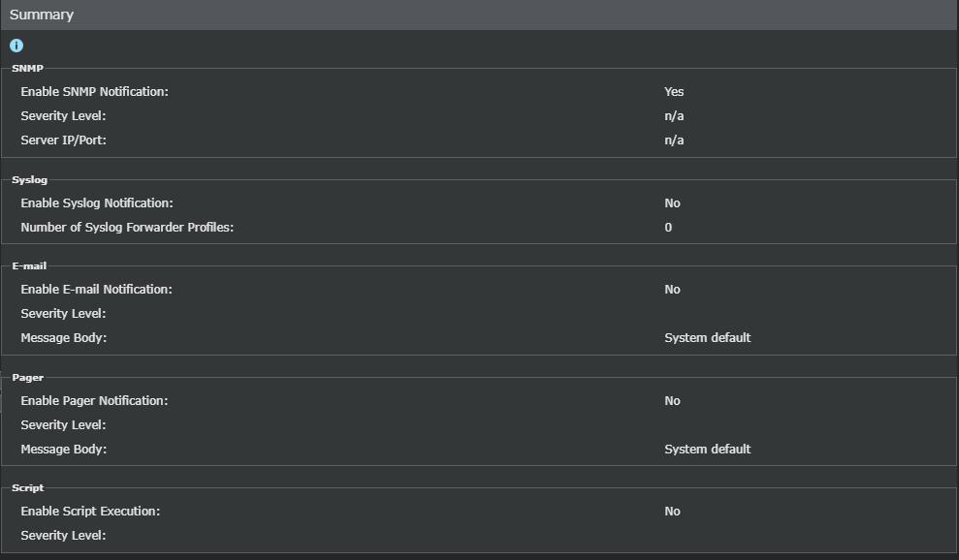This screenshot has width=959, height=560.
Task: Click the No value for E-mail Notification
Action: (672, 289)
